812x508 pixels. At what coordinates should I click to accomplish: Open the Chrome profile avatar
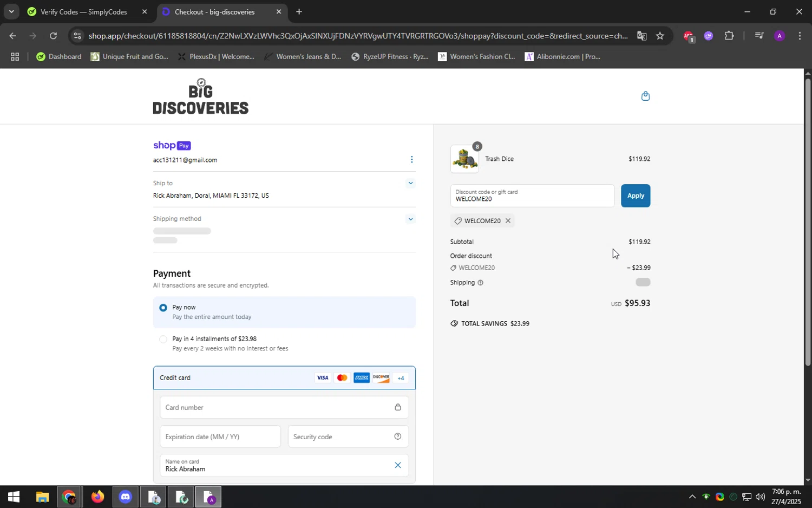pyautogui.click(x=780, y=36)
